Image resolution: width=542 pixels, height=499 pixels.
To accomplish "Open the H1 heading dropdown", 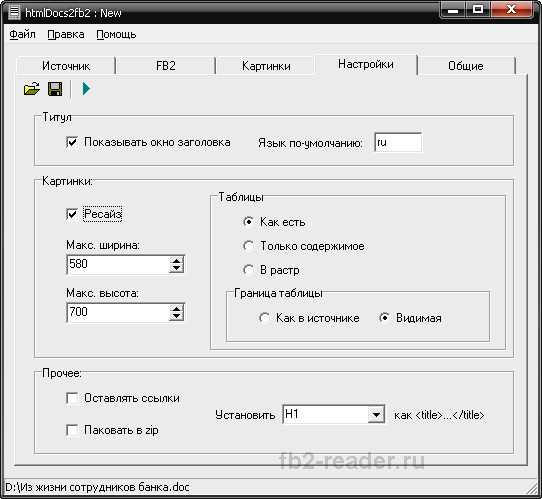I will 376,414.
